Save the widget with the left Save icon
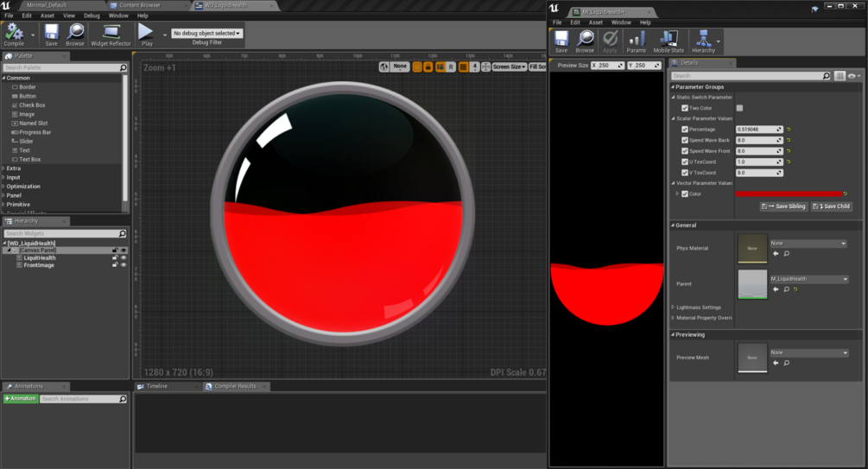This screenshot has width=868, height=469. tap(52, 35)
